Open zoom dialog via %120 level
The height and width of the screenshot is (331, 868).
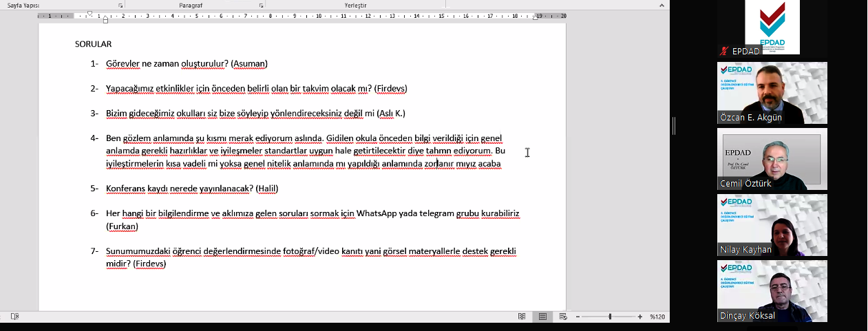click(x=657, y=317)
